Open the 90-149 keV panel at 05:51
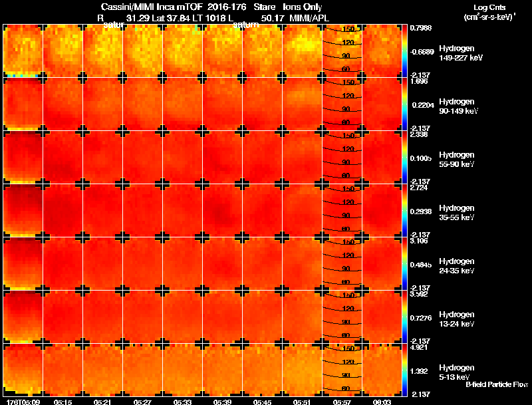 (x=302, y=104)
